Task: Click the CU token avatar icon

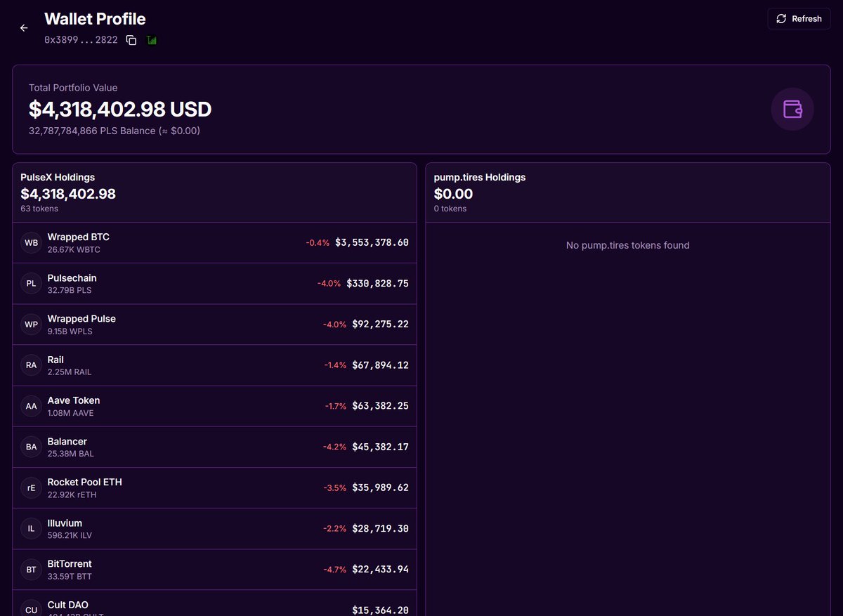Action: click(x=31, y=609)
